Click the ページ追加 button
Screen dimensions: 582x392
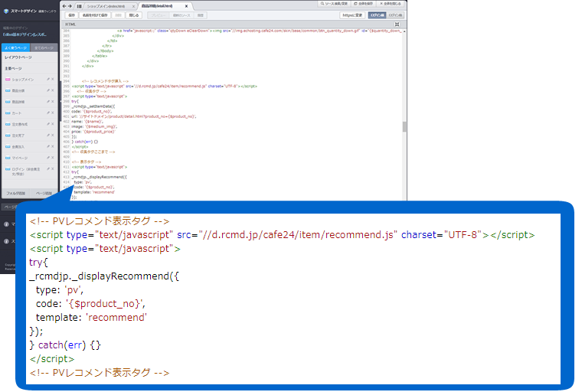point(44,194)
